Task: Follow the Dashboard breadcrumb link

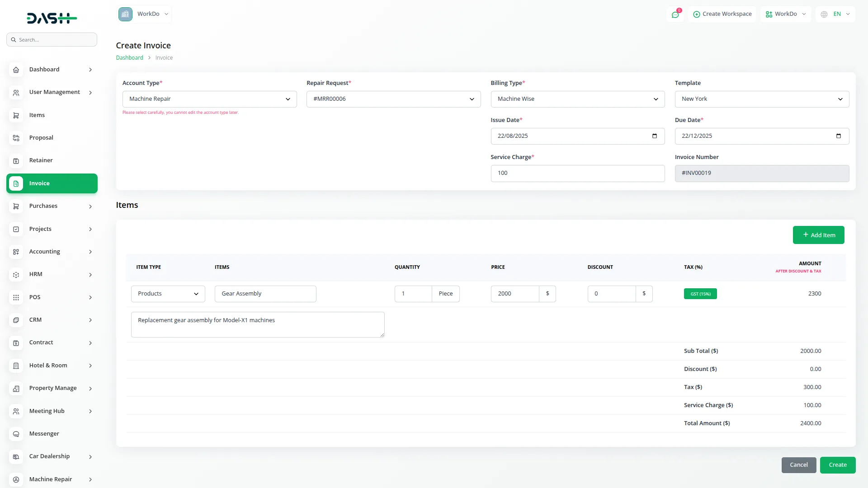Action: pyautogui.click(x=129, y=58)
